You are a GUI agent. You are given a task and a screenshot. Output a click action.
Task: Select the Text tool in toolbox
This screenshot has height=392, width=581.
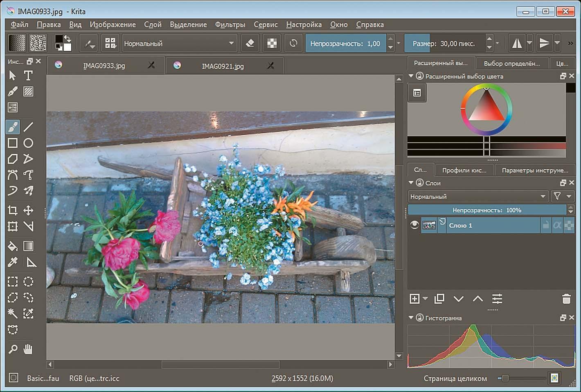28,76
